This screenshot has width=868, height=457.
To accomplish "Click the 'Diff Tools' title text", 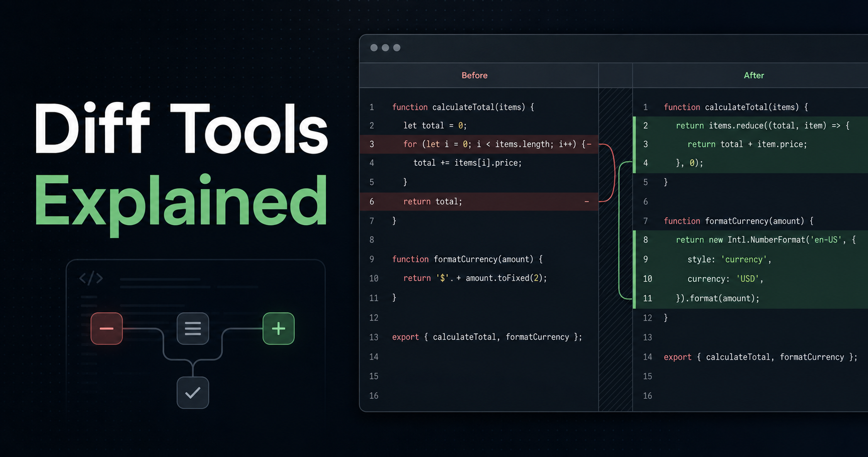I will click(181, 128).
